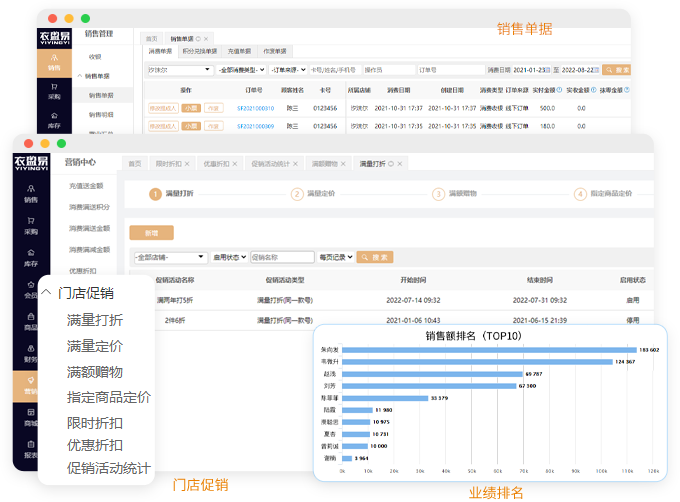The width and height of the screenshot is (680, 502).
Task: Close the 满量打折 tab
Action: [x=400, y=164]
